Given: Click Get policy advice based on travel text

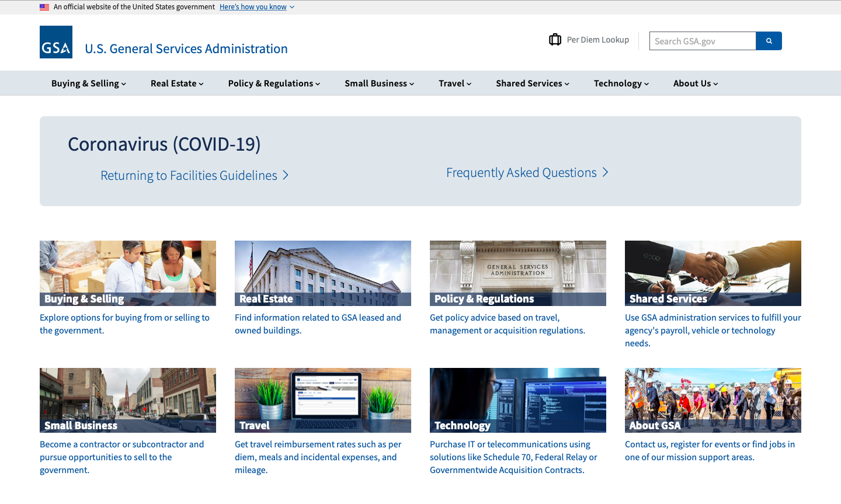Looking at the screenshot, I should pyautogui.click(x=508, y=324).
